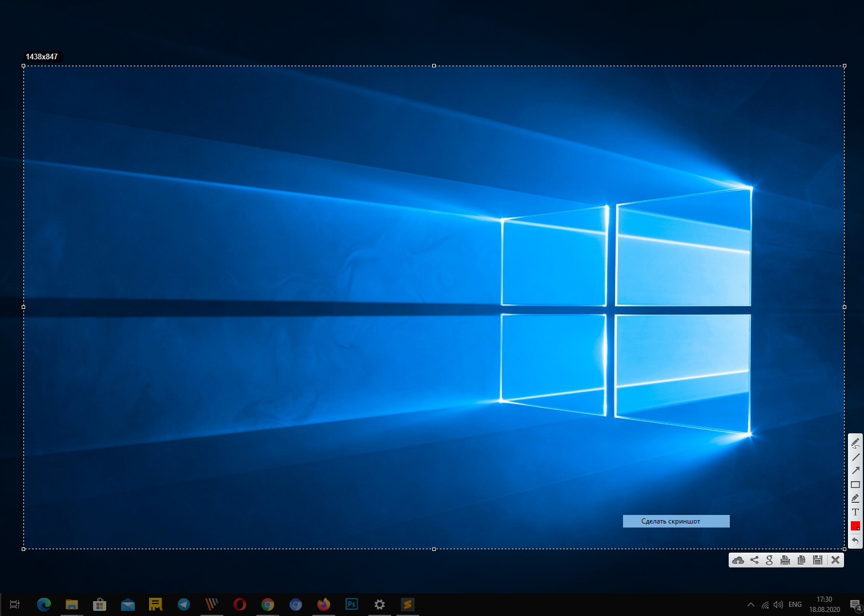Upload screenshot to the cloud
This screenshot has width=864, height=616.
click(738, 560)
